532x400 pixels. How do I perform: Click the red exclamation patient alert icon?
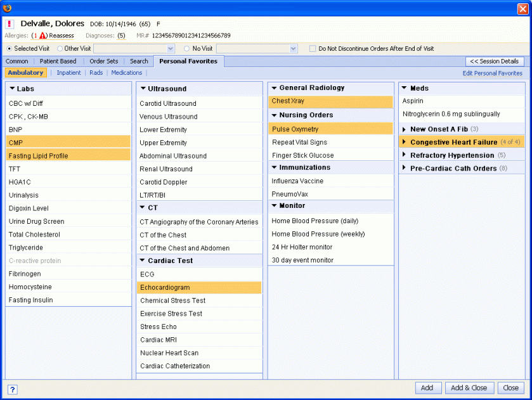point(10,24)
